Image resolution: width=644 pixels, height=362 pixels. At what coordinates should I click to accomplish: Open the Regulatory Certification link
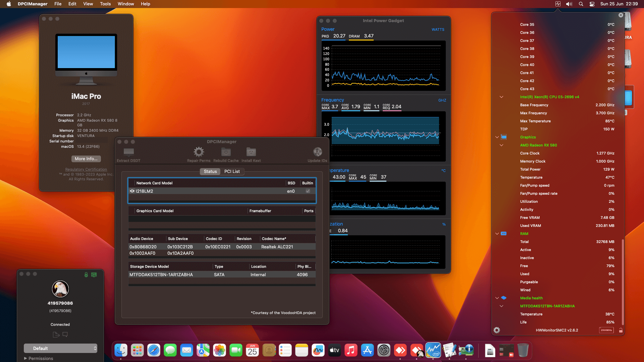click(x=86, y=169)
